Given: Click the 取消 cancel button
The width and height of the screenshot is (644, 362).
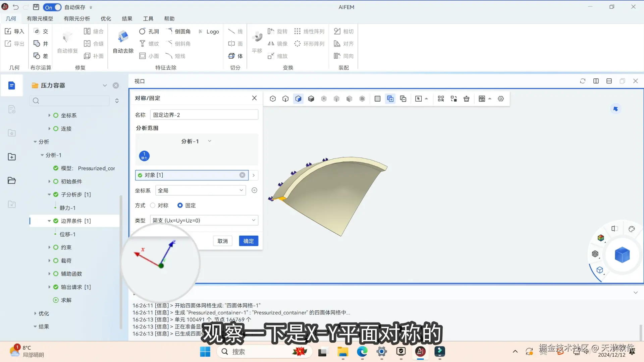Looking at the screenshot, I should (x=222, y=241).
